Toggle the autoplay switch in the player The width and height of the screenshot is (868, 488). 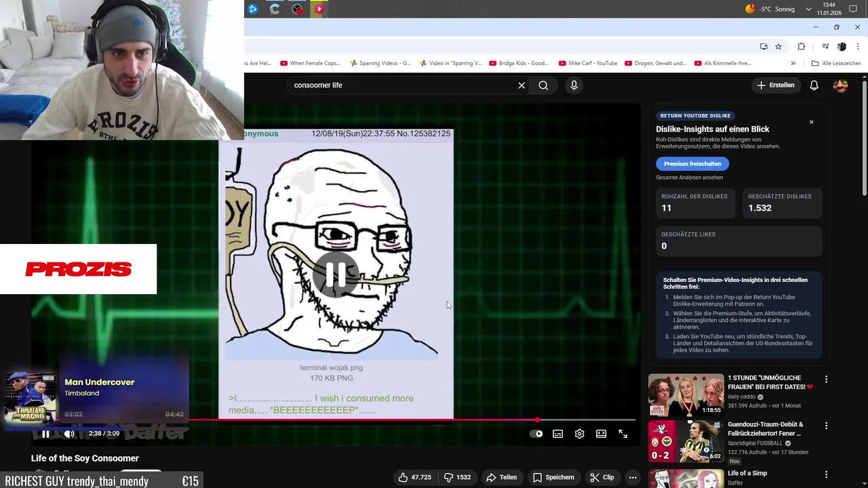pos(536,434)
